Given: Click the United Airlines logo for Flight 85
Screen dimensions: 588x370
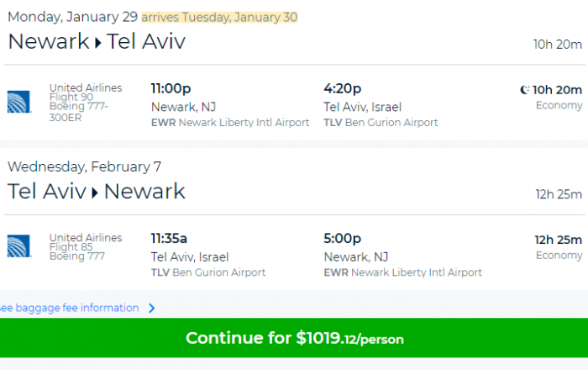Looking at the screenshot, I should (18, 246).
